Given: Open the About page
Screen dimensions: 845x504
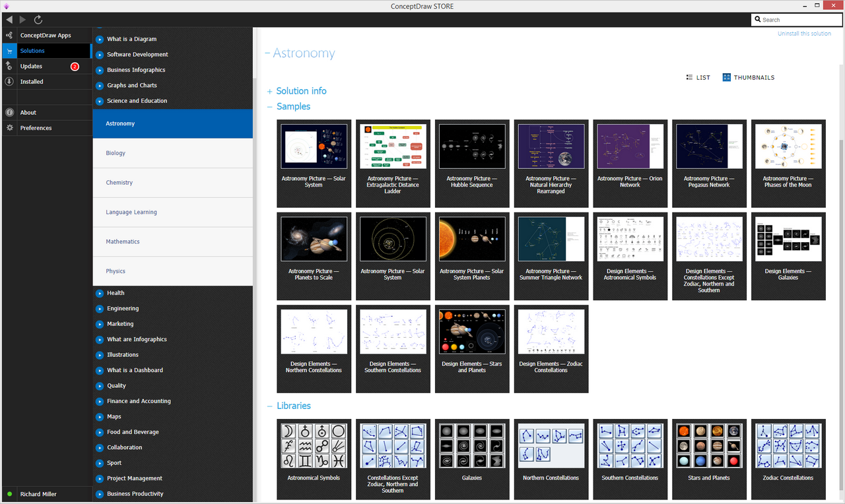Looking at the screenshot, I should (28, 113).
